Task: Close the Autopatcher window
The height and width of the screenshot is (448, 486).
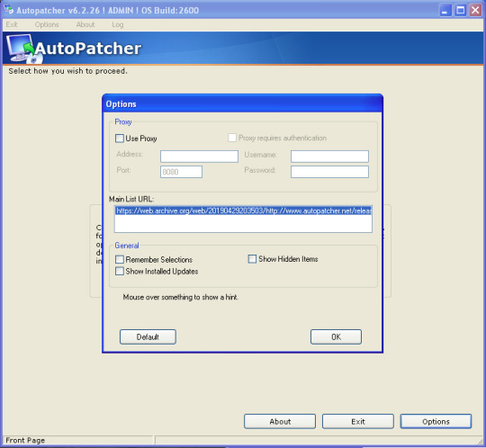Action: tap(475, 10)
